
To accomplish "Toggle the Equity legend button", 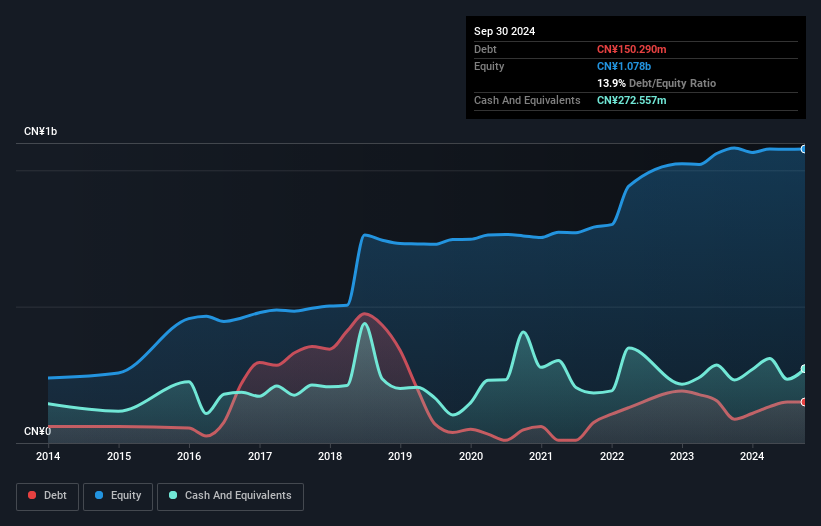I will 118,496.
